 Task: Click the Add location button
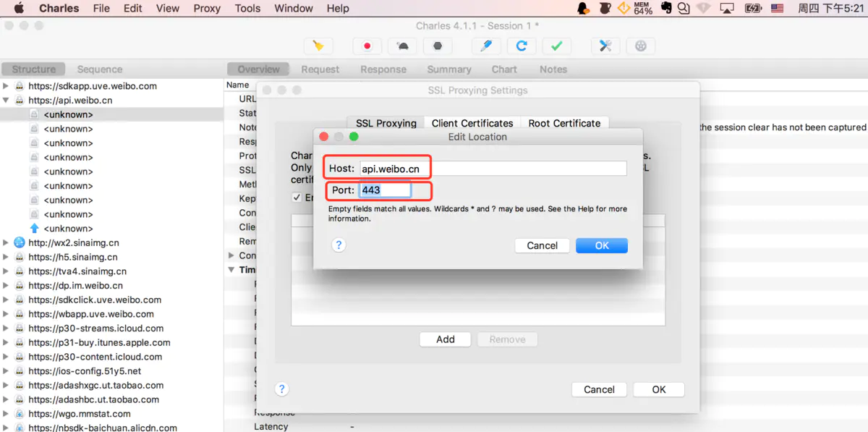[446, 339]
